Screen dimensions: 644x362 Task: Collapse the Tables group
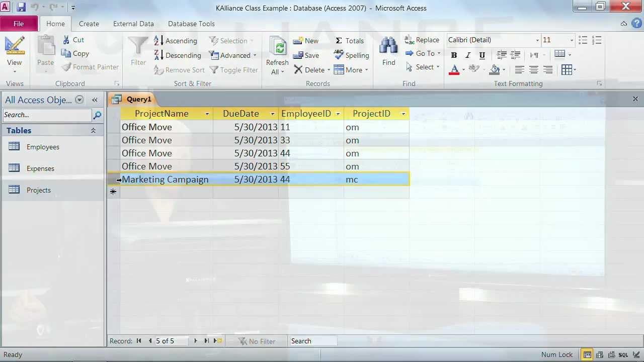point(93,130)
